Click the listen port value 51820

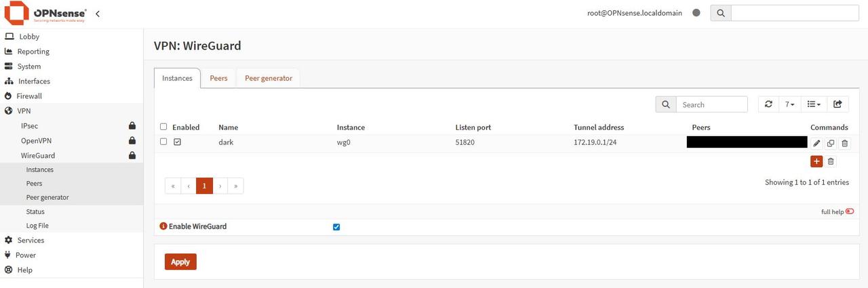[465, 142]
